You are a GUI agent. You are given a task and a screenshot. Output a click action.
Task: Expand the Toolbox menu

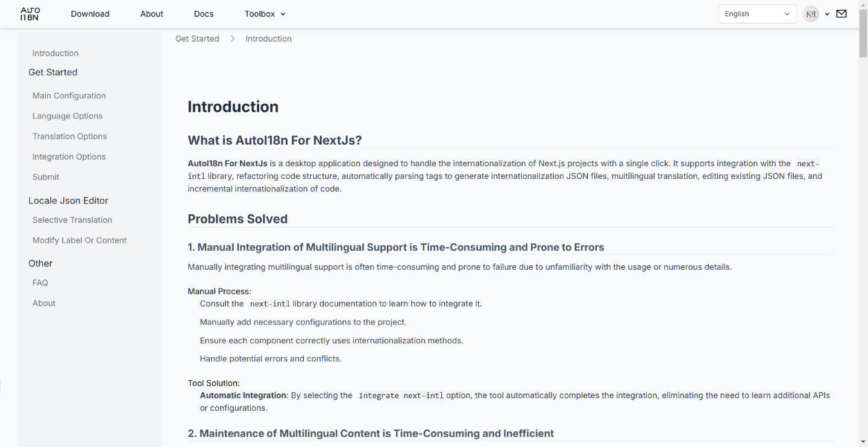click(265, 14)
